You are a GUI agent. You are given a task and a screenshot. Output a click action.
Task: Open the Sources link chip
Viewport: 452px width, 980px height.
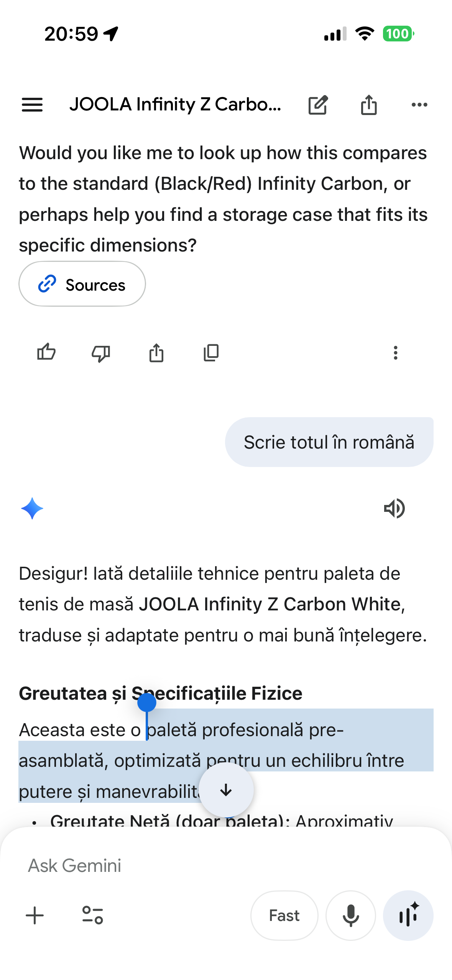coord(82,284)
